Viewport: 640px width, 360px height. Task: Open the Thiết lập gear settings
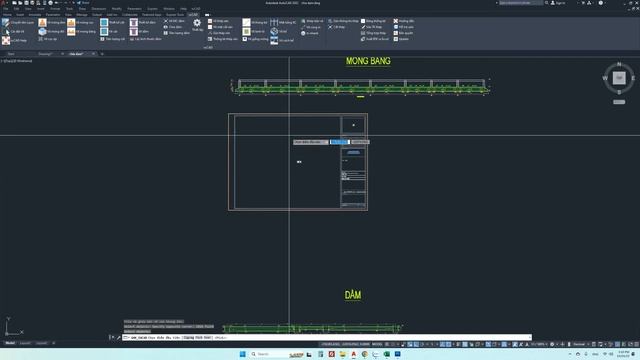[x=197, y=24]
